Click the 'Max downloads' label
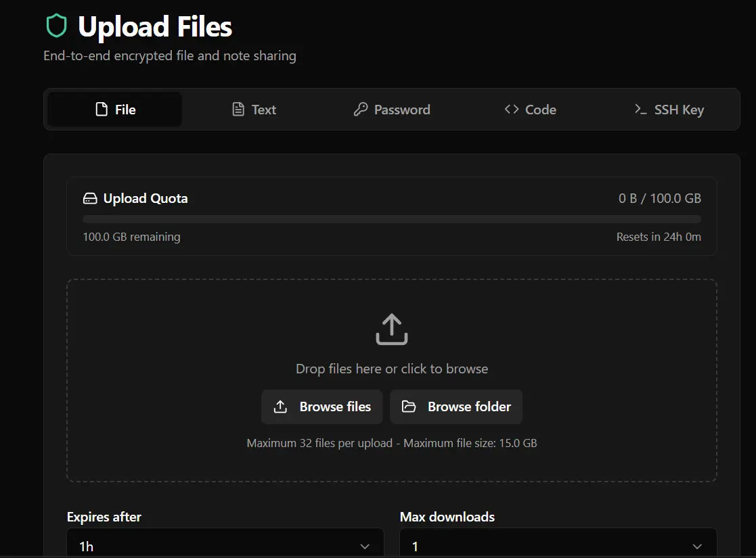 click(x=447, y=517)
